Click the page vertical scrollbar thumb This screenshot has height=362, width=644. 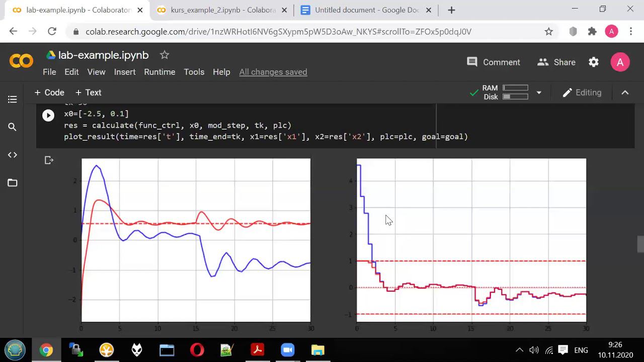pos(640,244)
